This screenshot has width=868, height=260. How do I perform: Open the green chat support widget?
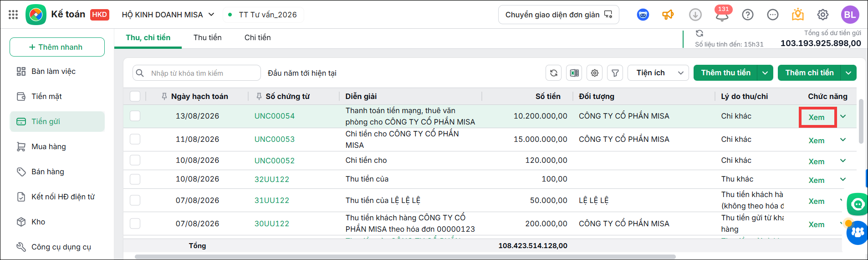tap(858, 204)
